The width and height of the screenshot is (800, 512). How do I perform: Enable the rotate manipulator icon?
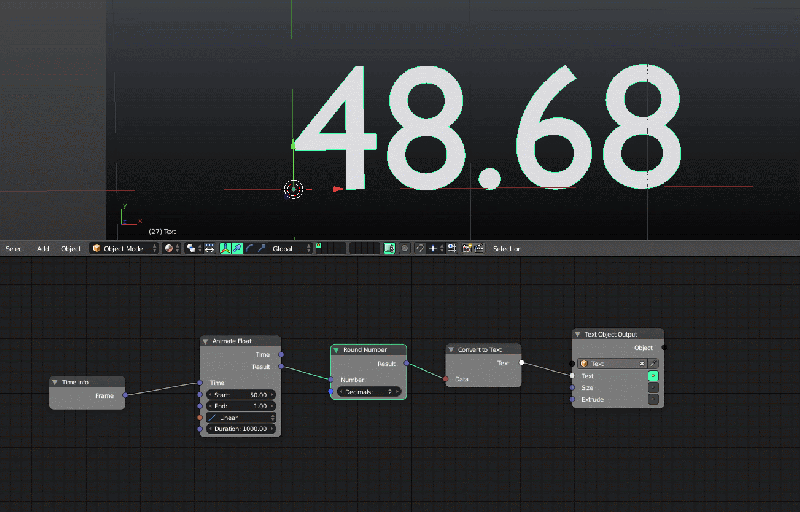[249, 248]
